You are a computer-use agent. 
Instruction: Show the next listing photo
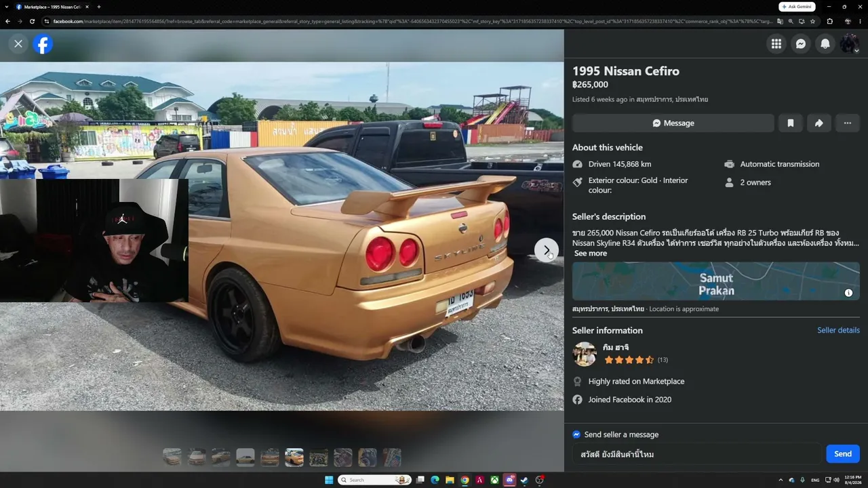pos(547,250)
